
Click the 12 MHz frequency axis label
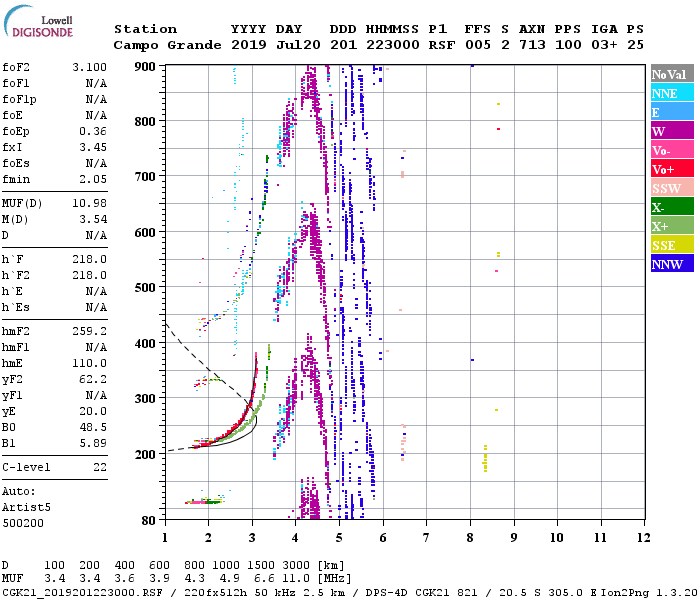coord(643,538)
